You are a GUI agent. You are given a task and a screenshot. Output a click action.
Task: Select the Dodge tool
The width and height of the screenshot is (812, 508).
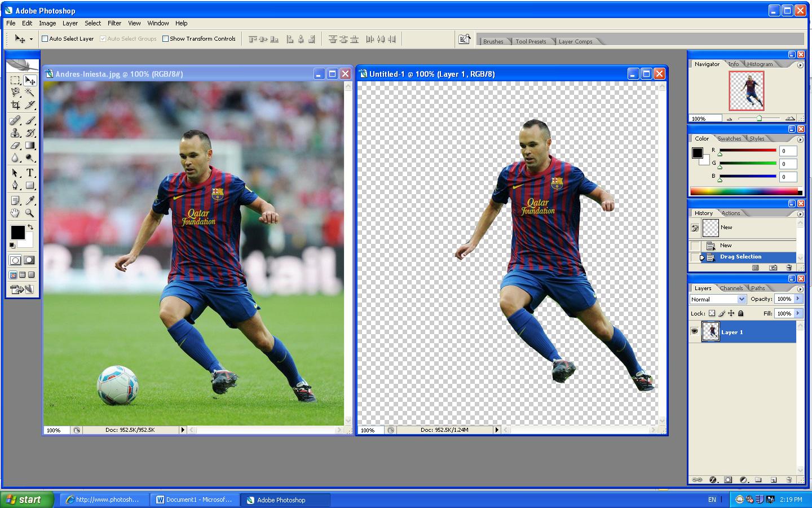30,158
